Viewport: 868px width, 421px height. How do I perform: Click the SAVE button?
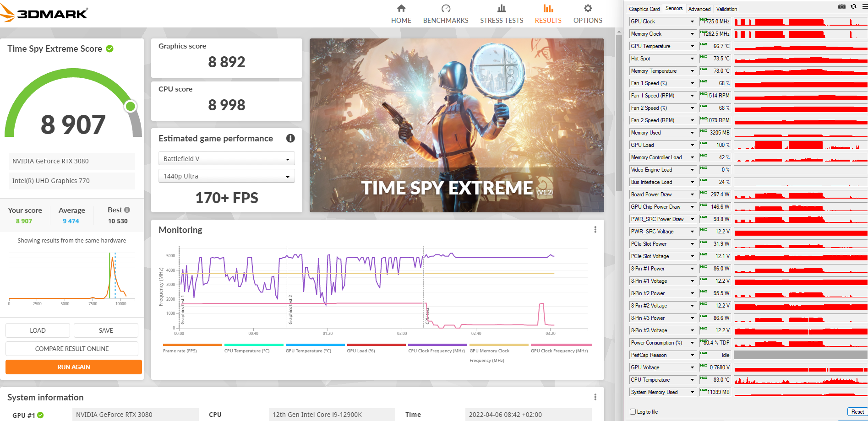106,330
